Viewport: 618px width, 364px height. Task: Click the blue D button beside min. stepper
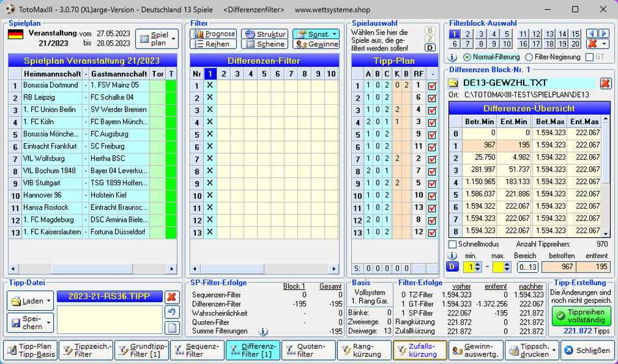pos(452,266)
